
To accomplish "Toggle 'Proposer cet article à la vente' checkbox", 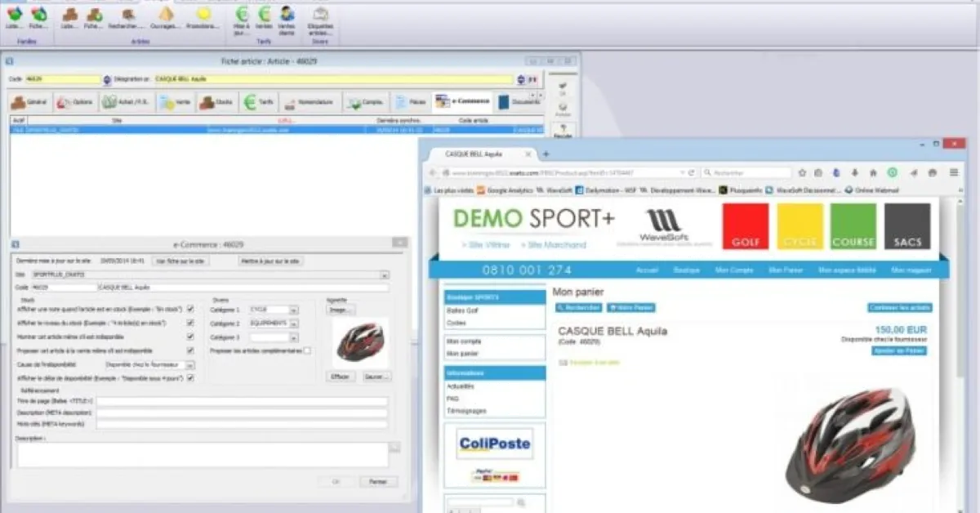I will coord(190,350).
